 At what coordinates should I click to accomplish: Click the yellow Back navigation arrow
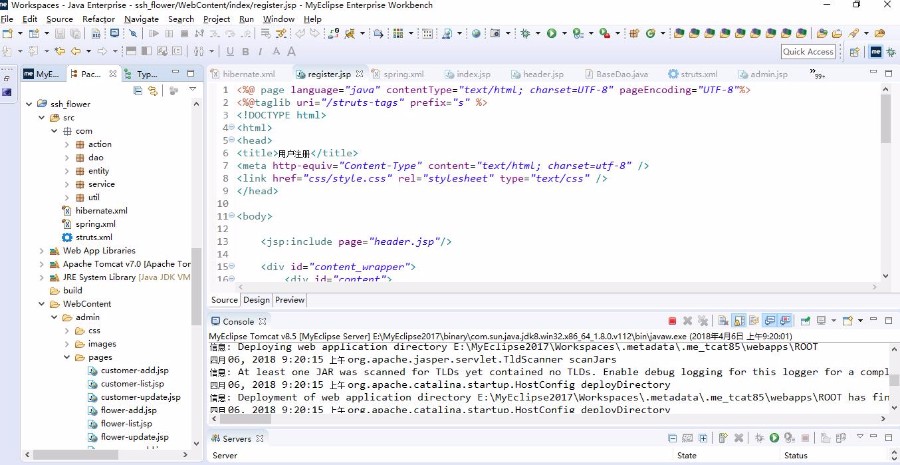pos(75,52)
